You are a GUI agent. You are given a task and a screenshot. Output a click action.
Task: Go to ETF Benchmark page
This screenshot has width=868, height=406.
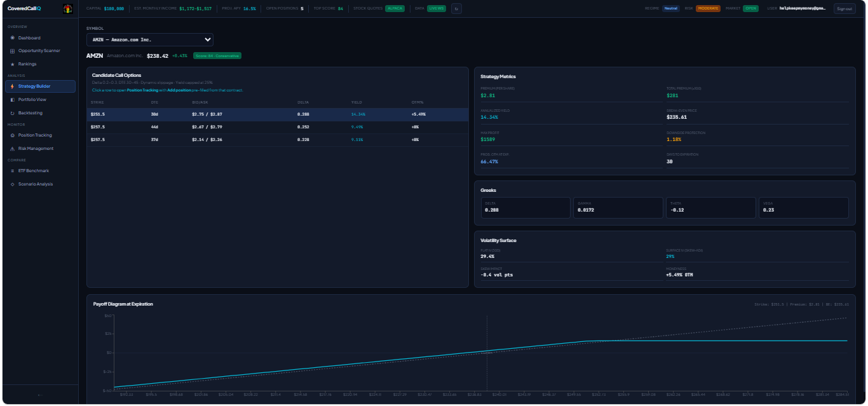point(33,171)
